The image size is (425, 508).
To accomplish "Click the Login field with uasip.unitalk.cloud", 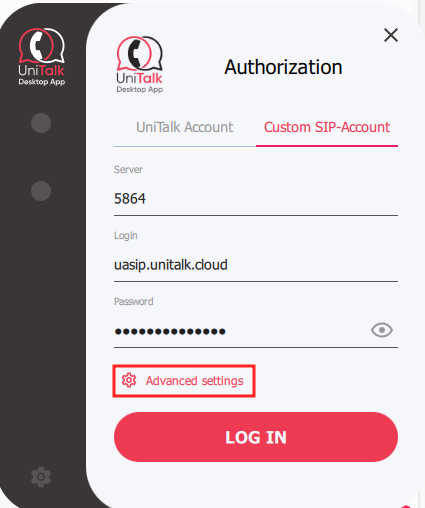I will click(x=256, y=265).
